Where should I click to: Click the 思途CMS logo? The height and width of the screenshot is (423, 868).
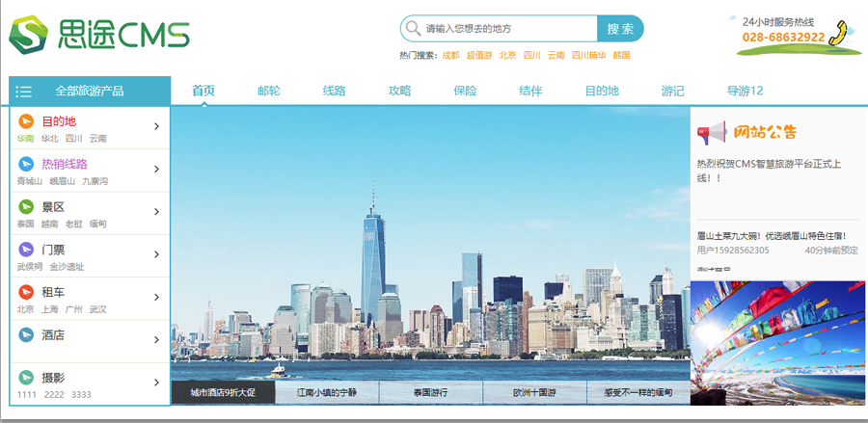coord(98,35)
